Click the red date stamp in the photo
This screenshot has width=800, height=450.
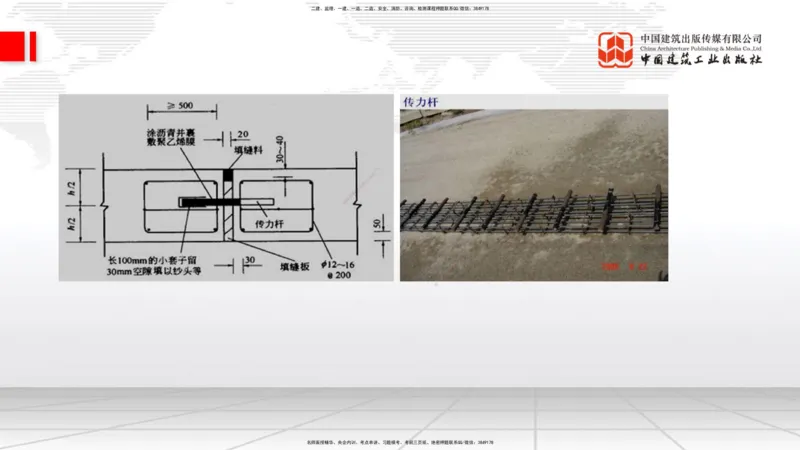[x=625, y=266]
